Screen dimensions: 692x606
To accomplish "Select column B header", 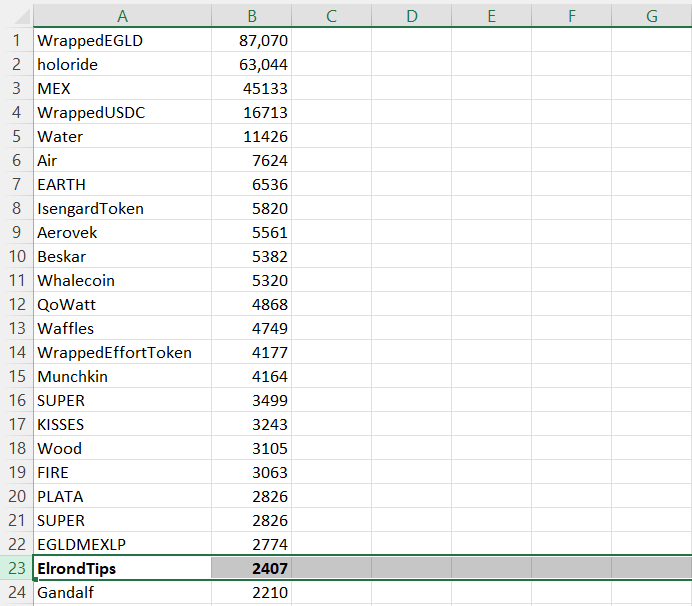I will pyautogui.click(x=252, y=16).
